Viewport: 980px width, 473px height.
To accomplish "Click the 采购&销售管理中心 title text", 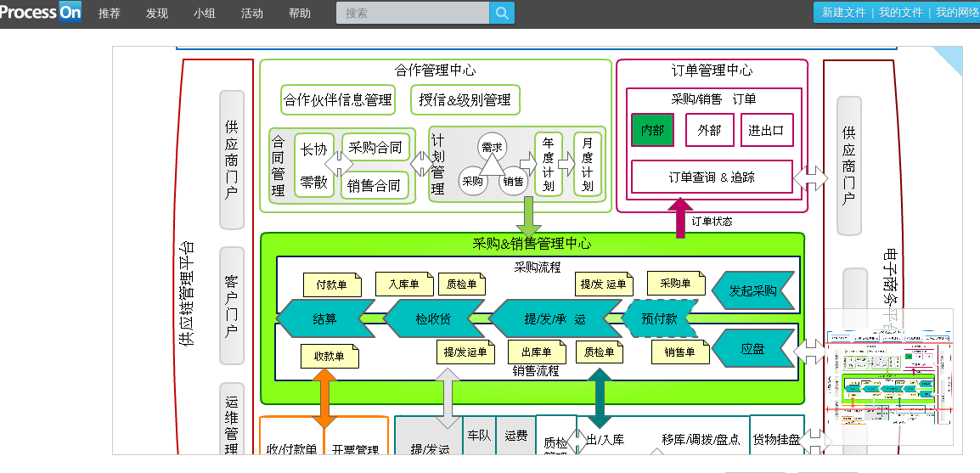I will (532, 244).
